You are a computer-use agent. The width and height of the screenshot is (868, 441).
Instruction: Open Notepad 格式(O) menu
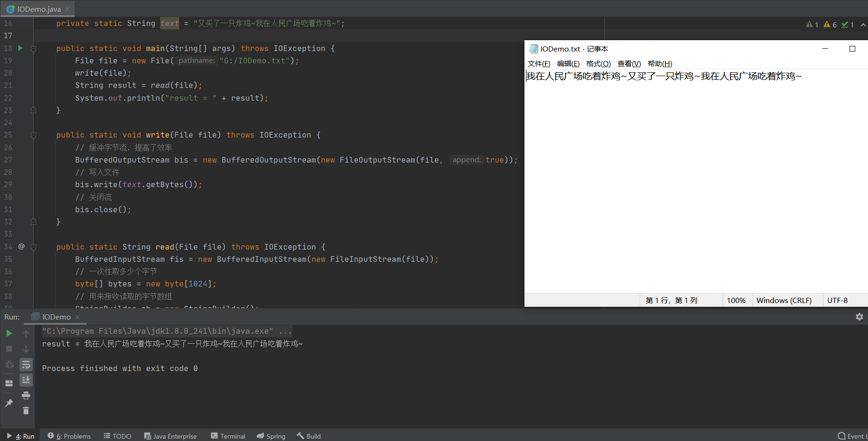(598, 64)
